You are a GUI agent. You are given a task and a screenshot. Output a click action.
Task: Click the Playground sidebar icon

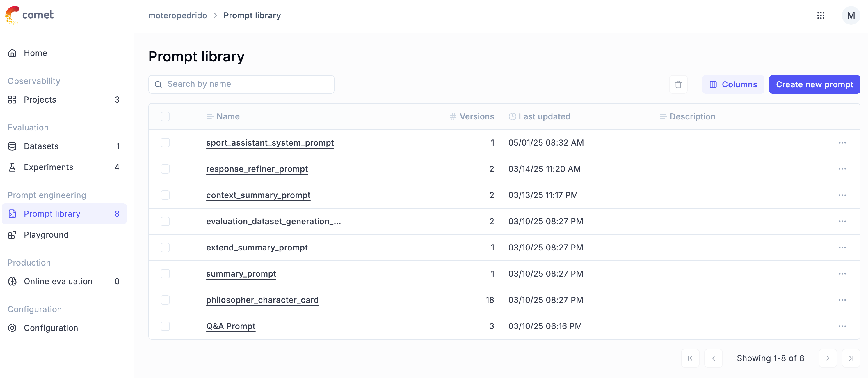pos(12,235)
